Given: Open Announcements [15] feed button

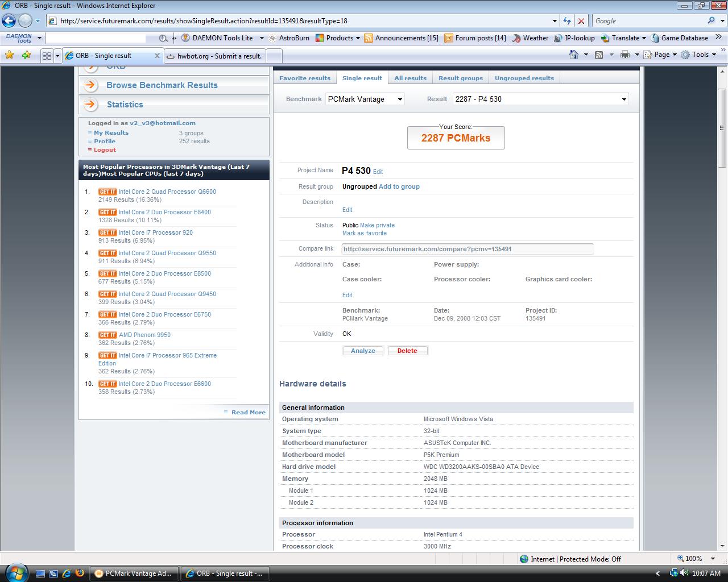Looking at the screenshot, I should [402, 38].
